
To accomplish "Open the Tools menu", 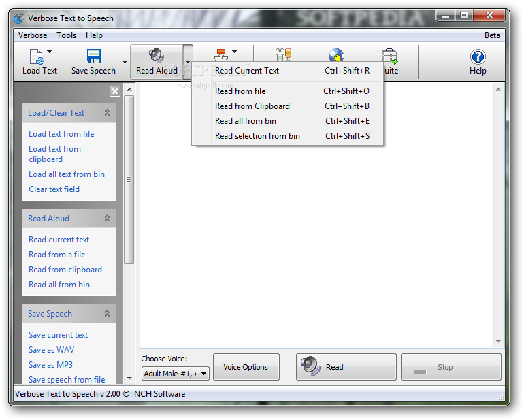I will tap(66, 35).
